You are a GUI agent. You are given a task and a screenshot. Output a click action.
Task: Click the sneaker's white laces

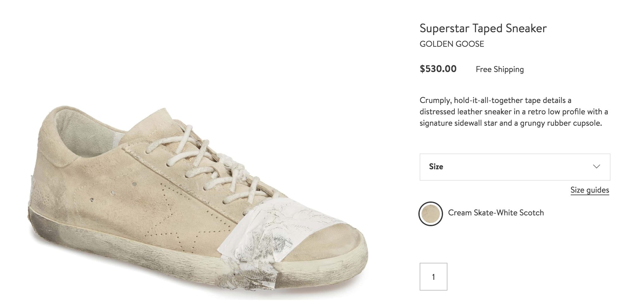pos(205,164)
